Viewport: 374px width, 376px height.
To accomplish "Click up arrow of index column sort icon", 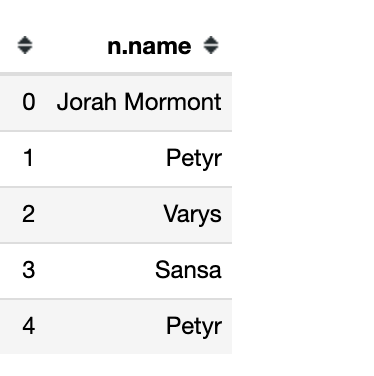I will 25,40.
